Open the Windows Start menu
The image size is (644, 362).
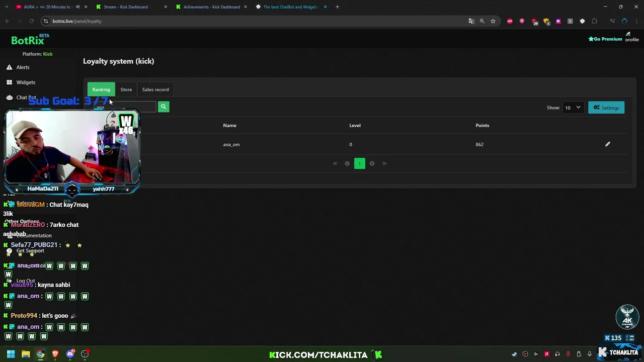coord(11,354)
